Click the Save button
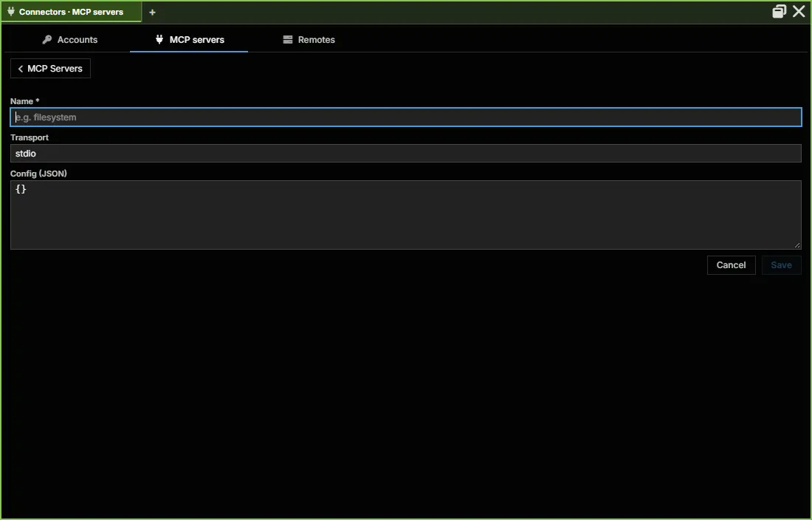This screenshot has height=520, width=812. point(782,265)
